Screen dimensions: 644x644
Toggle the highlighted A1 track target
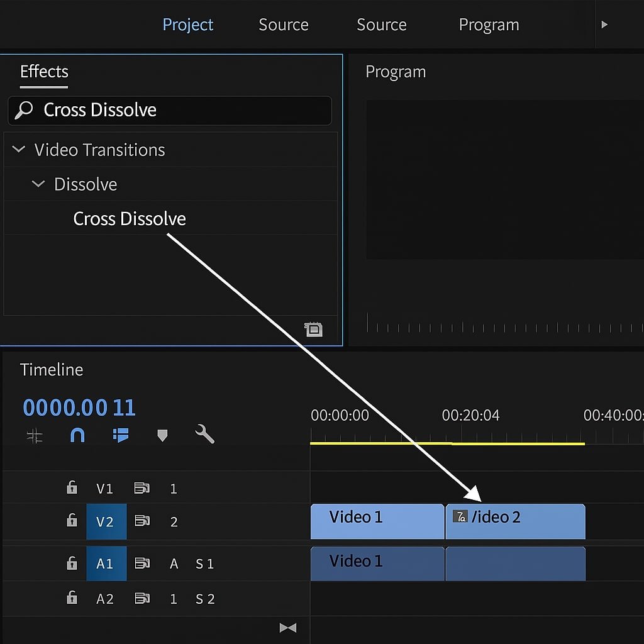[x=106, y=563]
